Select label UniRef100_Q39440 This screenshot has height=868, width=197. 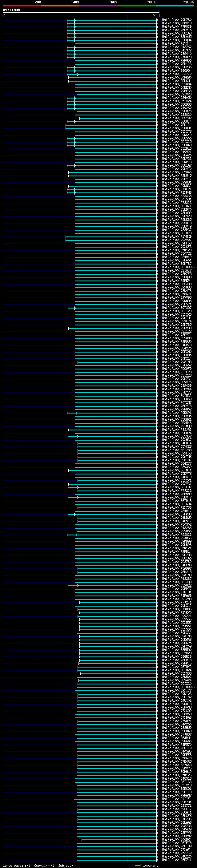(176, 54)
